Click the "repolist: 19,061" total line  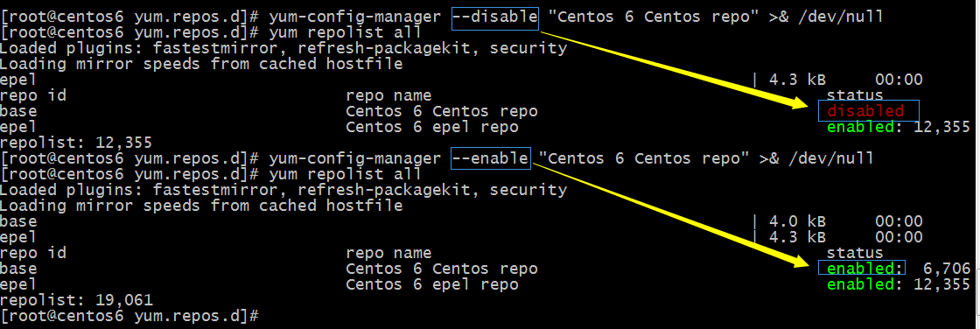click(x=76, y=300)
